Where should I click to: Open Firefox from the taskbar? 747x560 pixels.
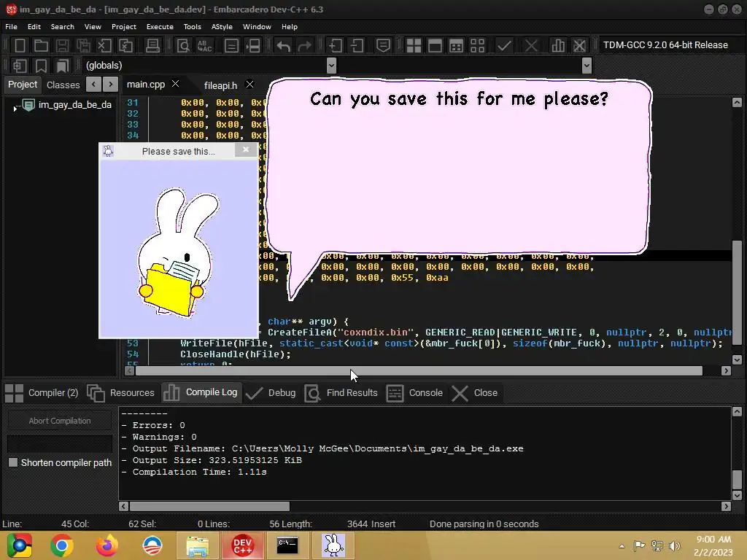pyautogui.click(x=107, y=545)
